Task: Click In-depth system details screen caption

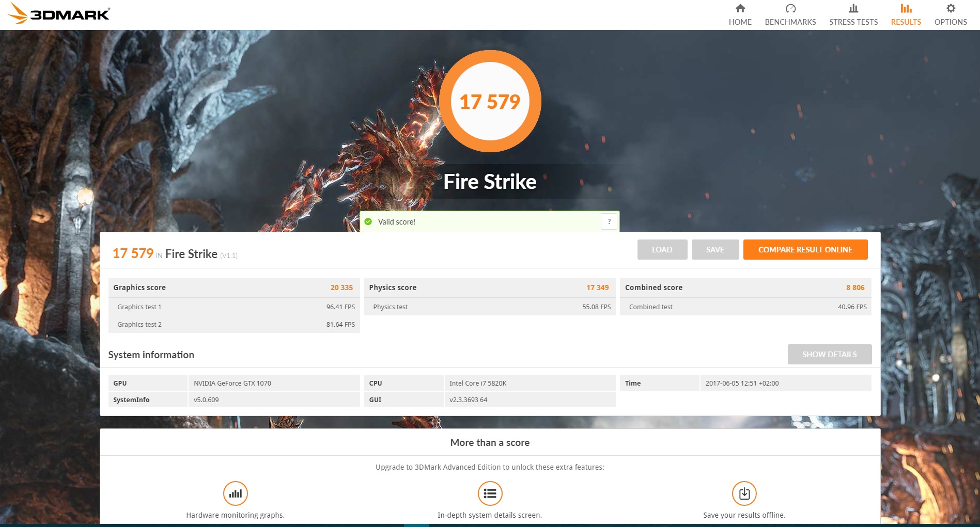Action: click(x=489, y=515)
